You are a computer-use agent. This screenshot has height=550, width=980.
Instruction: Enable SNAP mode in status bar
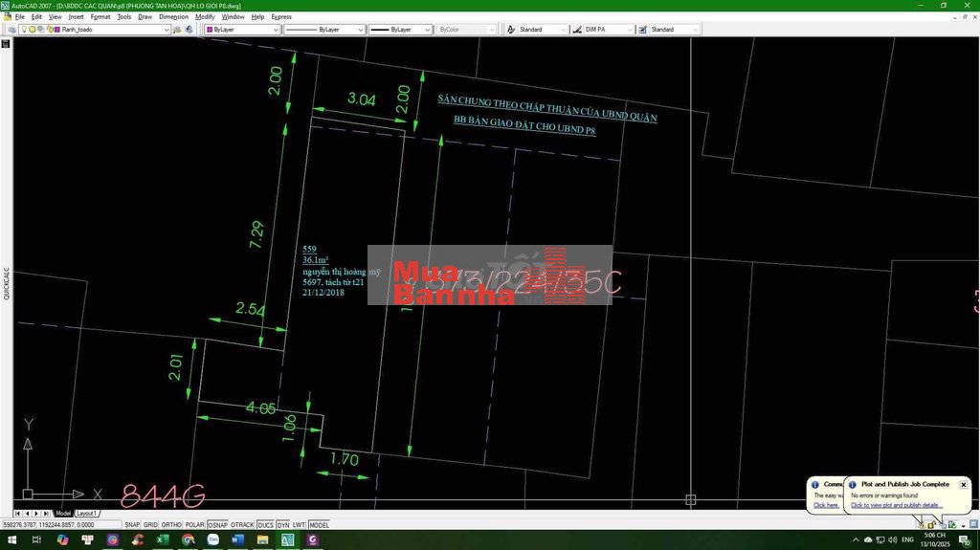(132, 525)
